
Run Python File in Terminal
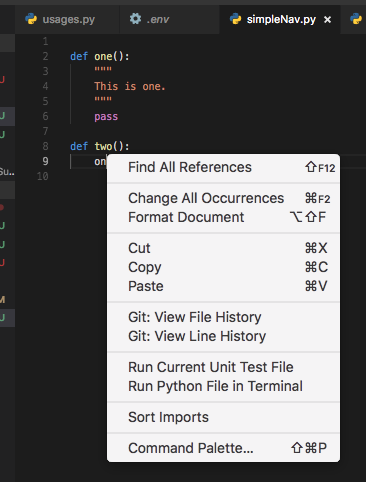coord(223,386)
